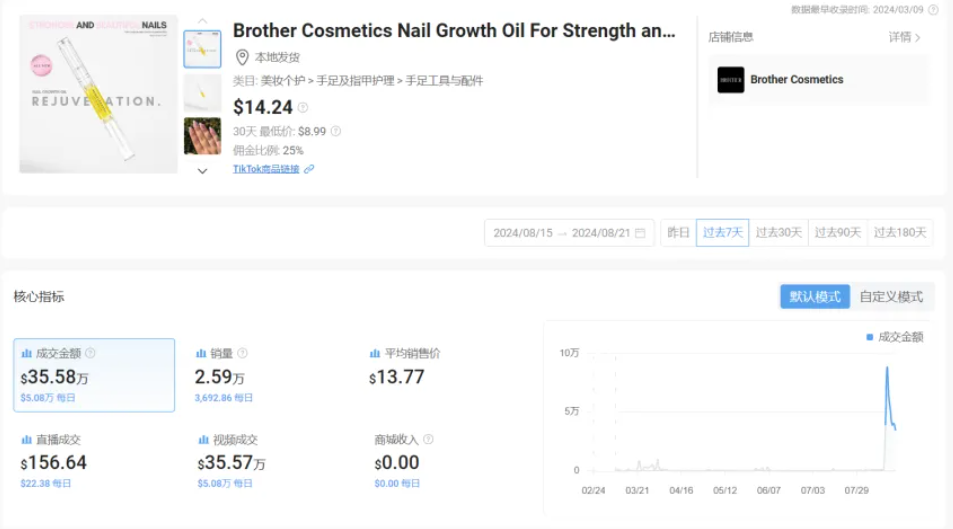The height and width of the screenshot is (529, 953).
Task: Switch to 默认模式 display mode
Action: click(x=814, y=297)
